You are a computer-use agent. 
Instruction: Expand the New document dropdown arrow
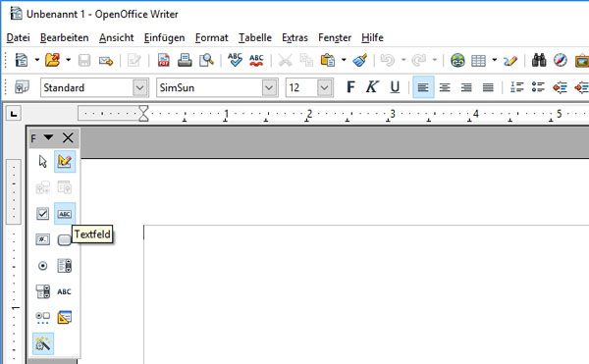click(x=37, y=60)
